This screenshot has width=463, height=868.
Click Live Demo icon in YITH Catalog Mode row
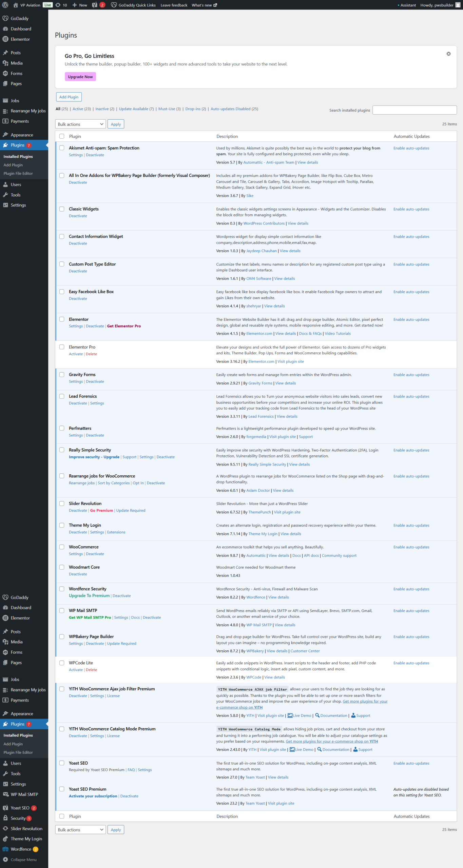292,749
